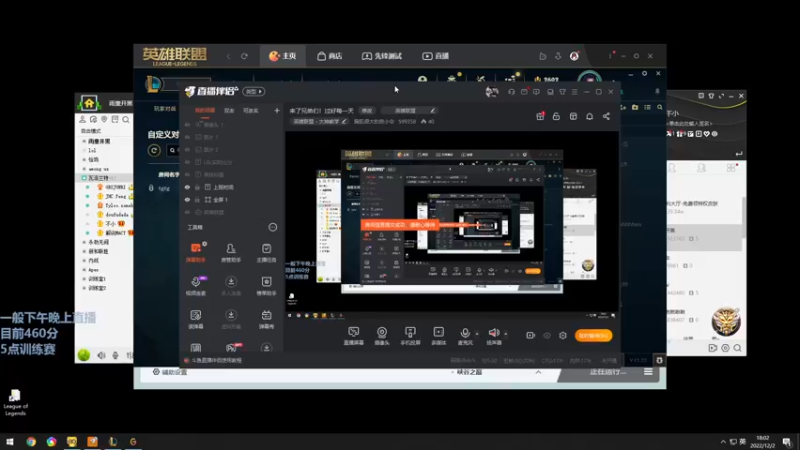Expand 雨童开黑 channel in YY tree
This screenshot has height=450, width=800.
tap(84, 141)
